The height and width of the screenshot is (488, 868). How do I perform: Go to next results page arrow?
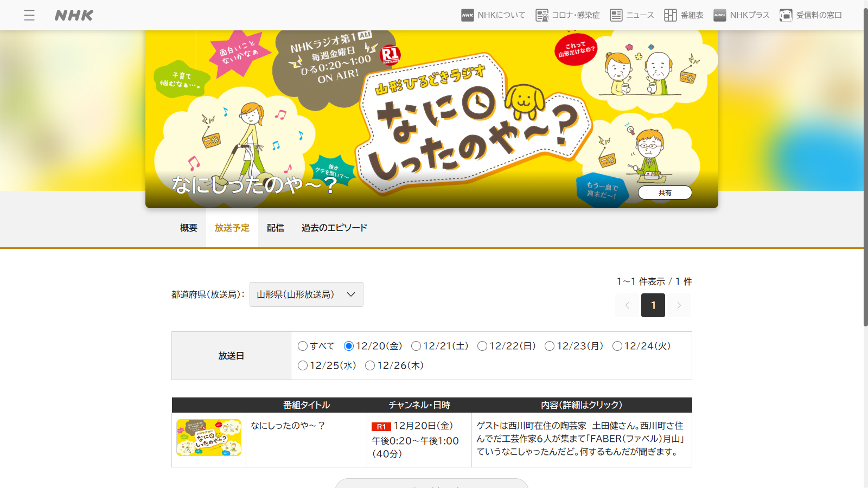click(679, 305)
